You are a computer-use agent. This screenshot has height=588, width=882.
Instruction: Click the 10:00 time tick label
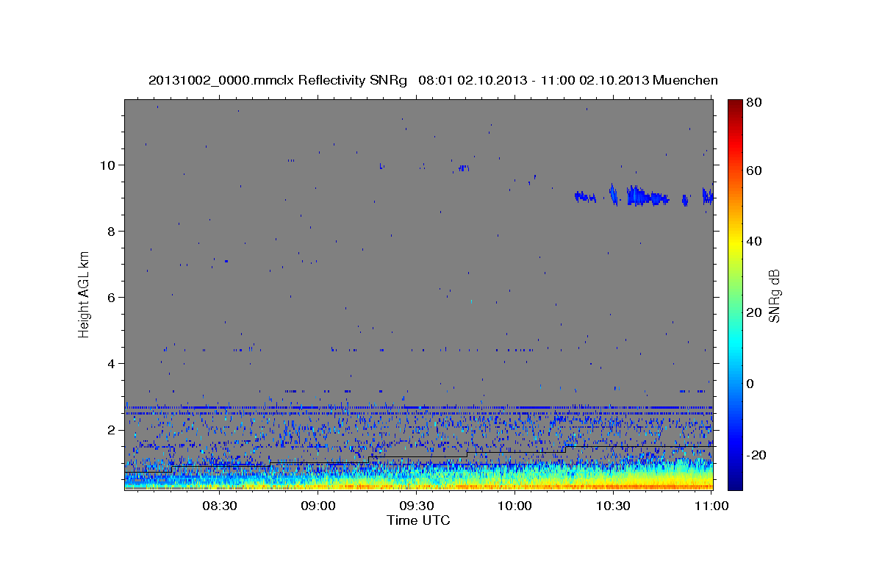[x=514, y=506]
